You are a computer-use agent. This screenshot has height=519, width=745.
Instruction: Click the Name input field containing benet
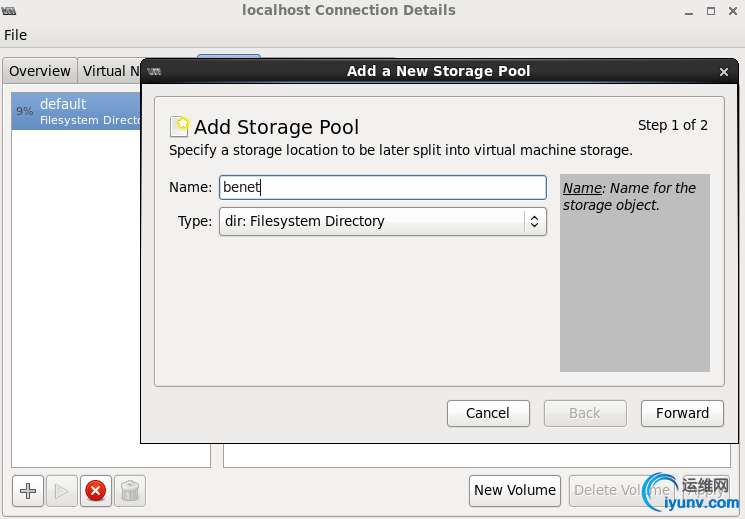[382, 187]
